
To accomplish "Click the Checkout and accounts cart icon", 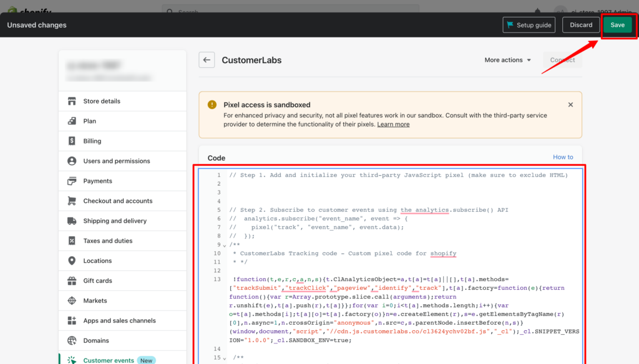I will [72, 201].
